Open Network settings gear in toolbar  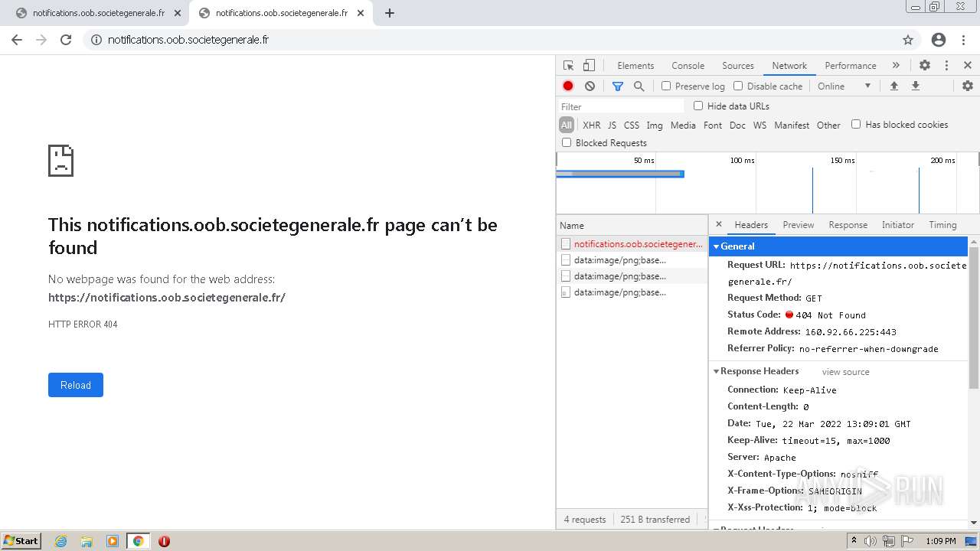pos(967,86)
